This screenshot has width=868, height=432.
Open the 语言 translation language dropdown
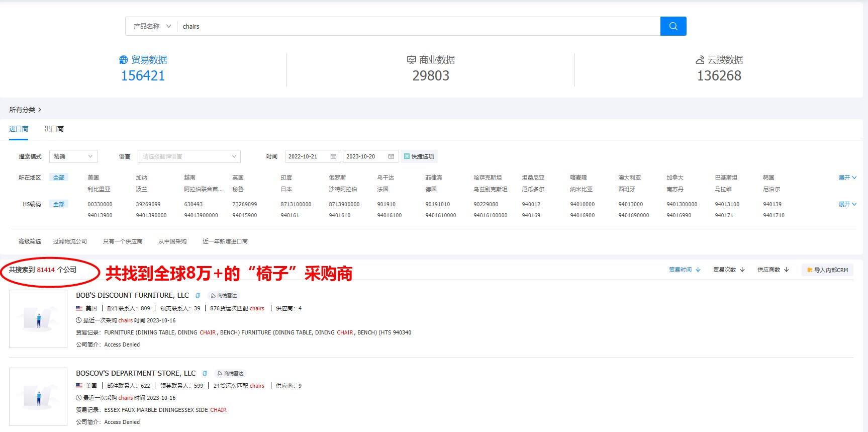click(189, 156)
